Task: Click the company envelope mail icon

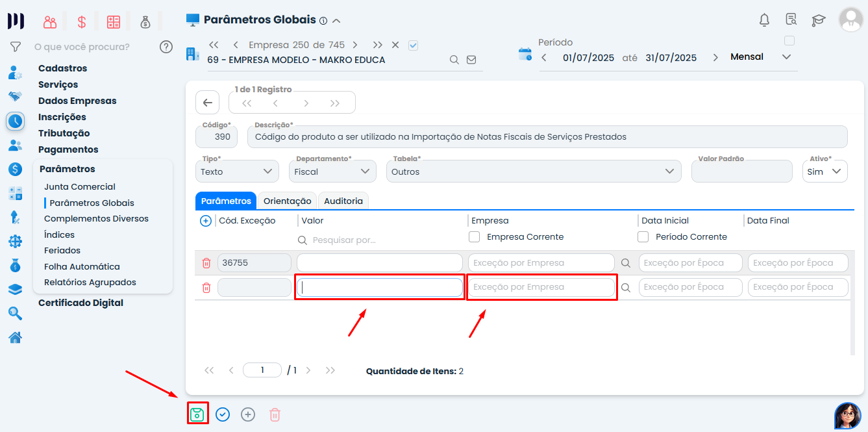Action: [x=471, y=60]
